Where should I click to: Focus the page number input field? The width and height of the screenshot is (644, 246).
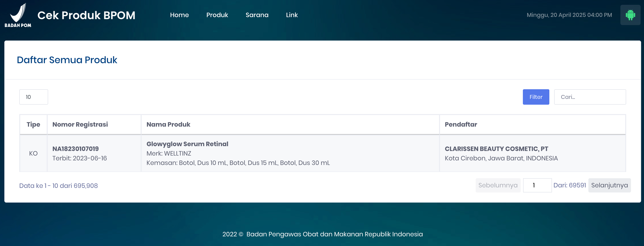537,185
